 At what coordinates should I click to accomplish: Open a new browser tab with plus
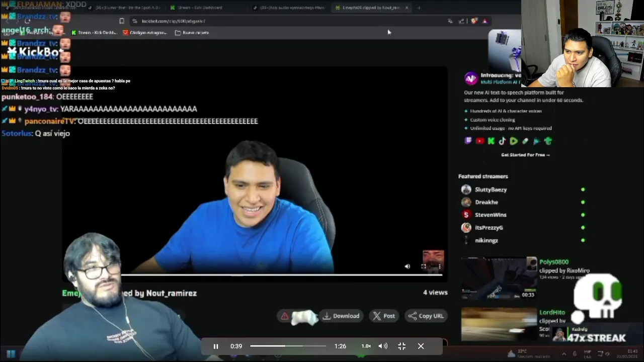tap(419, 8)
